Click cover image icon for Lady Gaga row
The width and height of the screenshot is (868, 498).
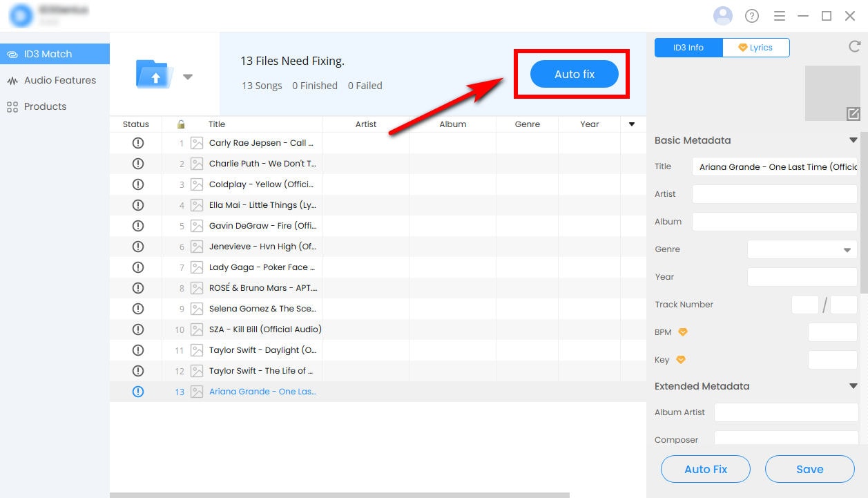(197, 267)
